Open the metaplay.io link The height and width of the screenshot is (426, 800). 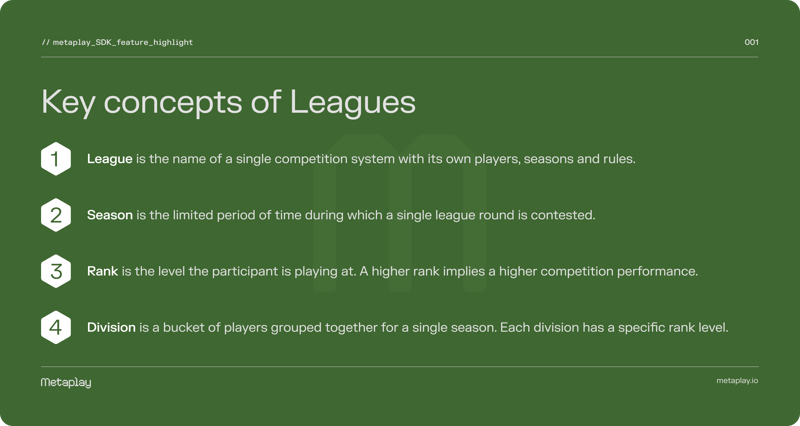(737, 381)
